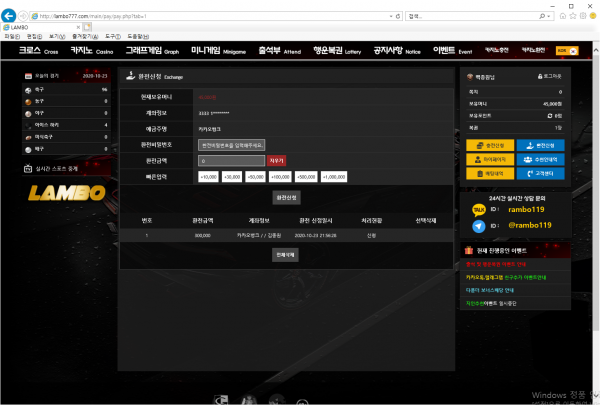Open the 편집 (Edit) browser menu
Screen dimensions: 600x405
click(34, 36)
